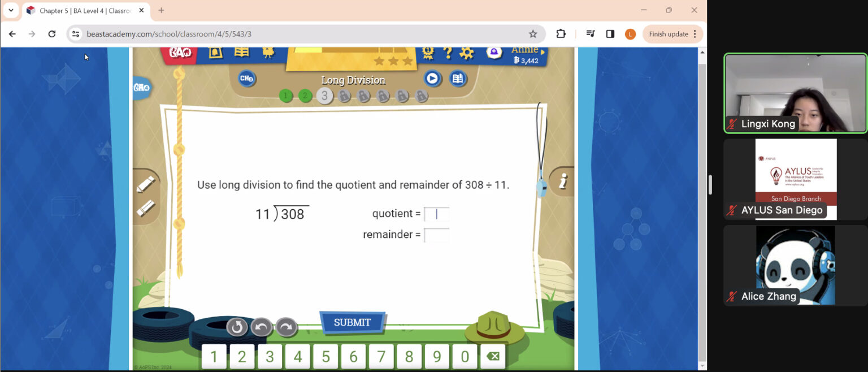This screenshot has height=372, width=868.
Task: Select Lingxi Kong video tile
Action: (x=795, y=93)
